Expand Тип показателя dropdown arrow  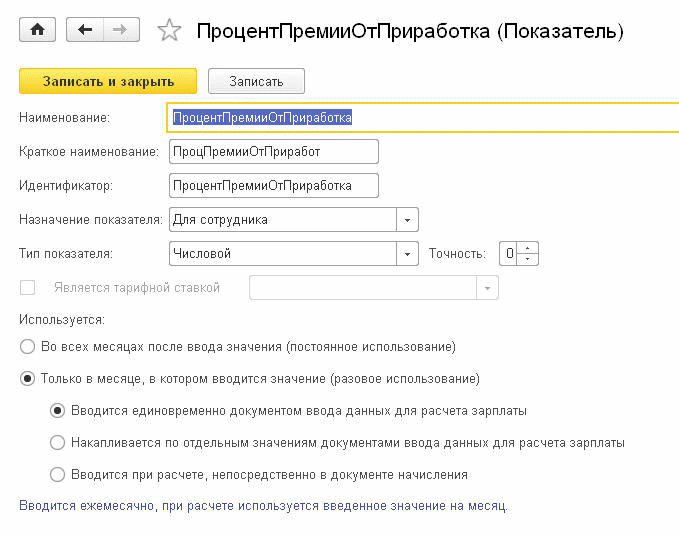407,254
